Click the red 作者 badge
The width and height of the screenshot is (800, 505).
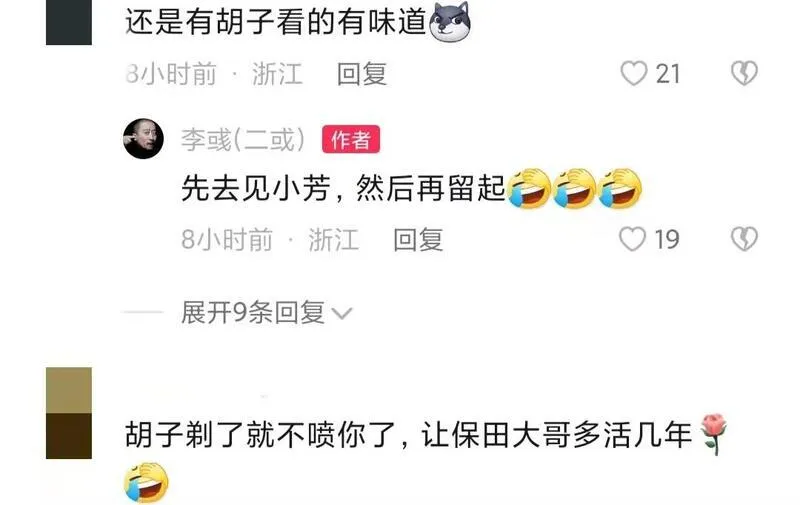[351, 139]
